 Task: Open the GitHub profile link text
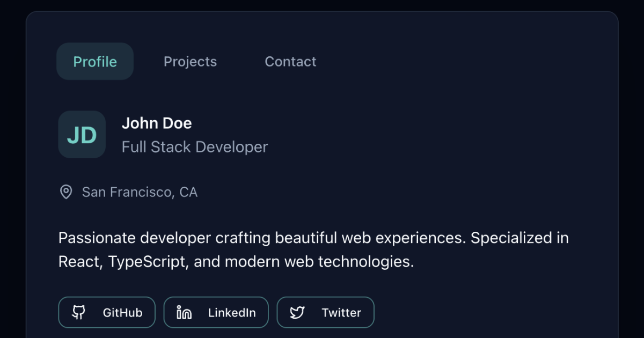pos(122,312)
